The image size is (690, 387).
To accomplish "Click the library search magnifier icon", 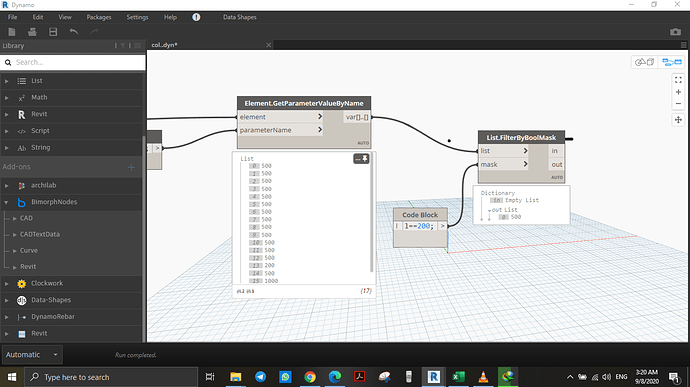I will coord(8,63).
